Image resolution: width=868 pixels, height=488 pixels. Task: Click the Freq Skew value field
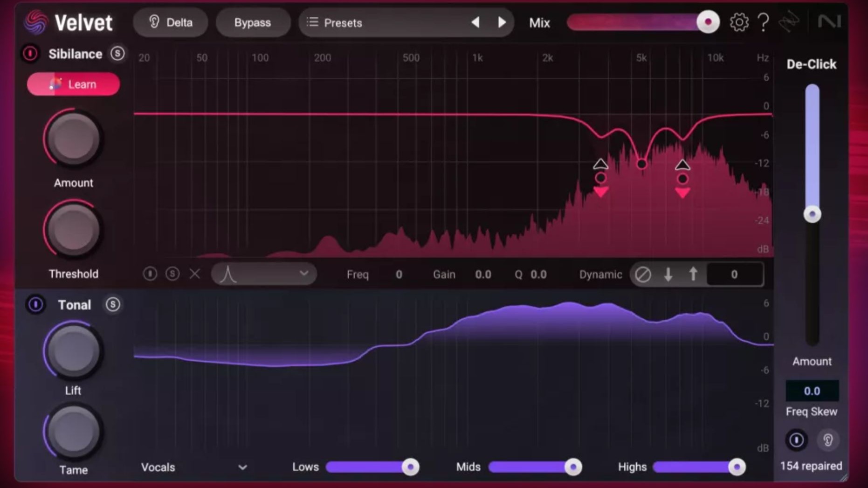coord(812,391)
